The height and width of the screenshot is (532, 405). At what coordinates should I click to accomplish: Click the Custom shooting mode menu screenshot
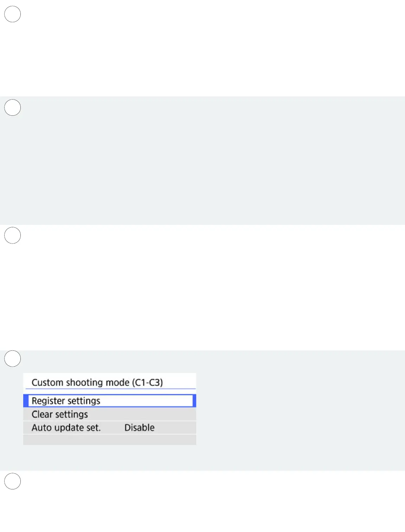pyautogui.click(x=109, y=409)
